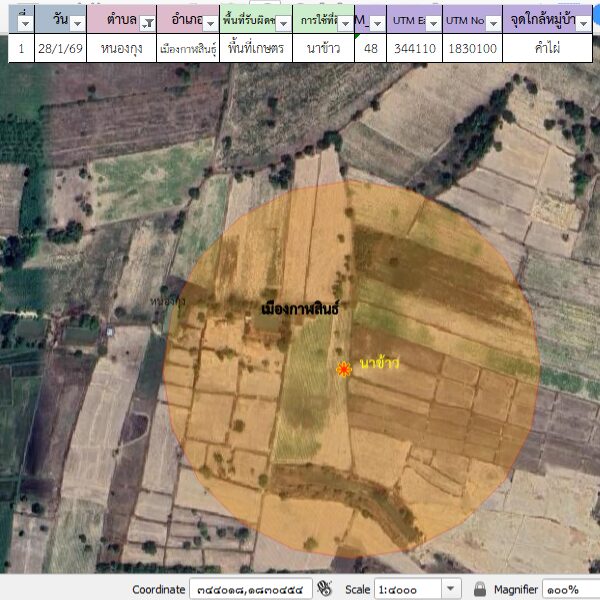Click the lock scale padlock icon
The width and height of the screenshot is (600, 600).
coord(480,589)
